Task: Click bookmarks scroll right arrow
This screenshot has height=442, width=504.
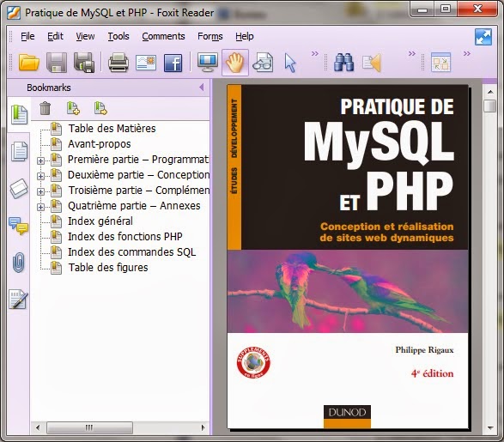Action: click(203, 427)
